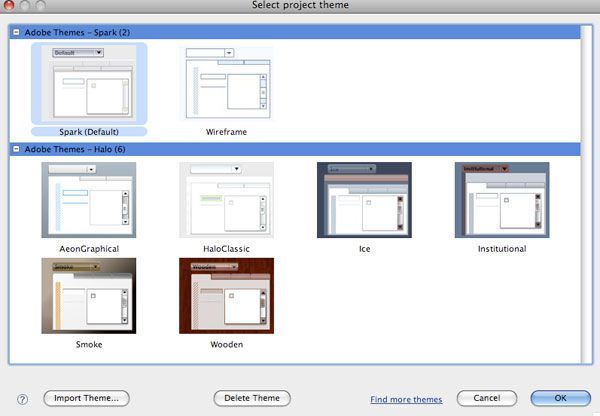Open the Find more themes link

point(406,399)
